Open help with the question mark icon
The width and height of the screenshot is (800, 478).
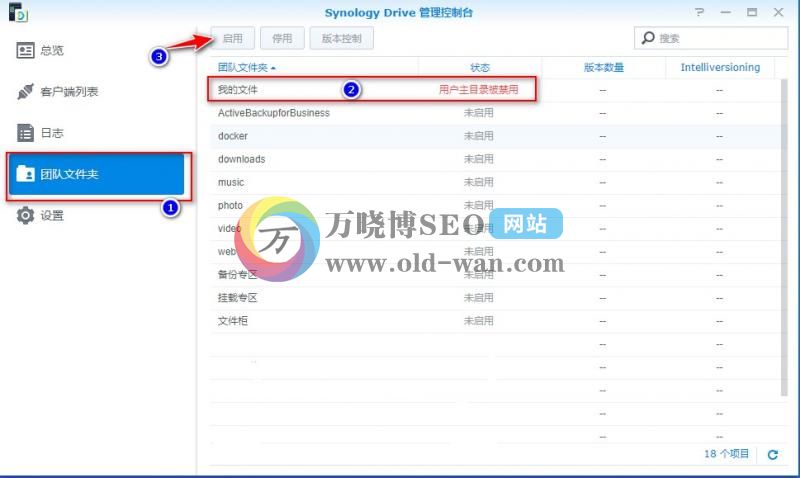(x=699, y=12)
